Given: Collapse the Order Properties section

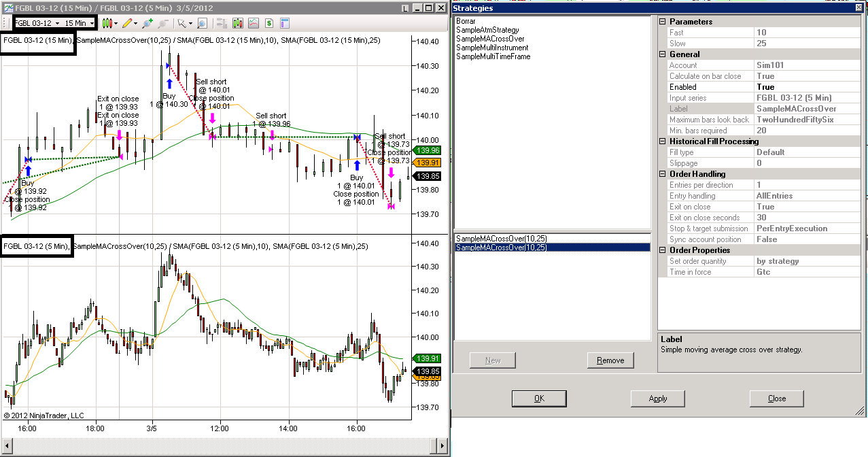Looking at the screenshot, I should click(663, 250).
